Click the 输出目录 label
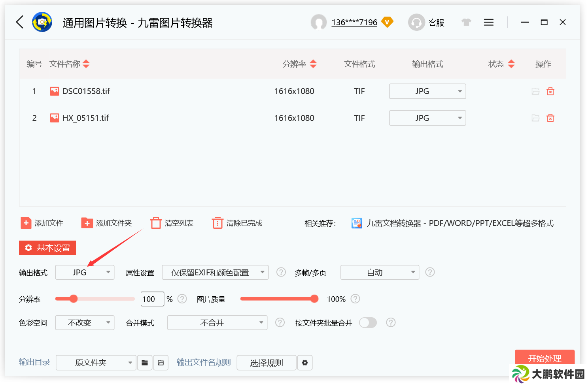588x384 pixels. pos(34,362)
